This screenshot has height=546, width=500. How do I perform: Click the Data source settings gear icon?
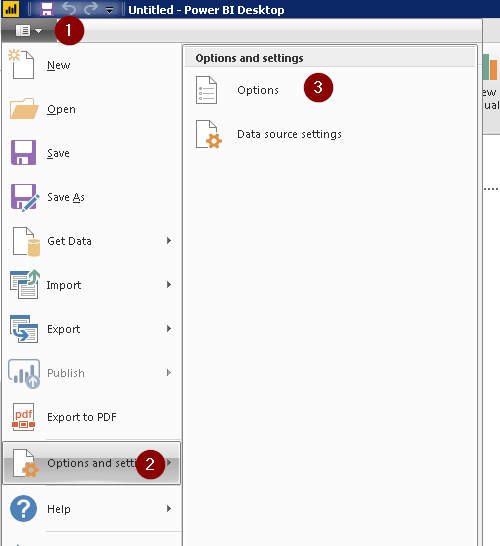[x=209, y=134]
